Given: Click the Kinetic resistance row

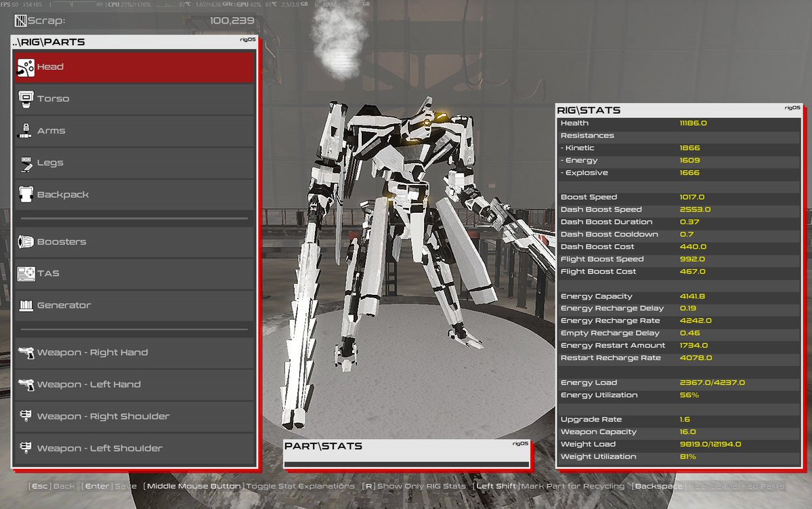Looking at the screenshot, I should [679, 148].
